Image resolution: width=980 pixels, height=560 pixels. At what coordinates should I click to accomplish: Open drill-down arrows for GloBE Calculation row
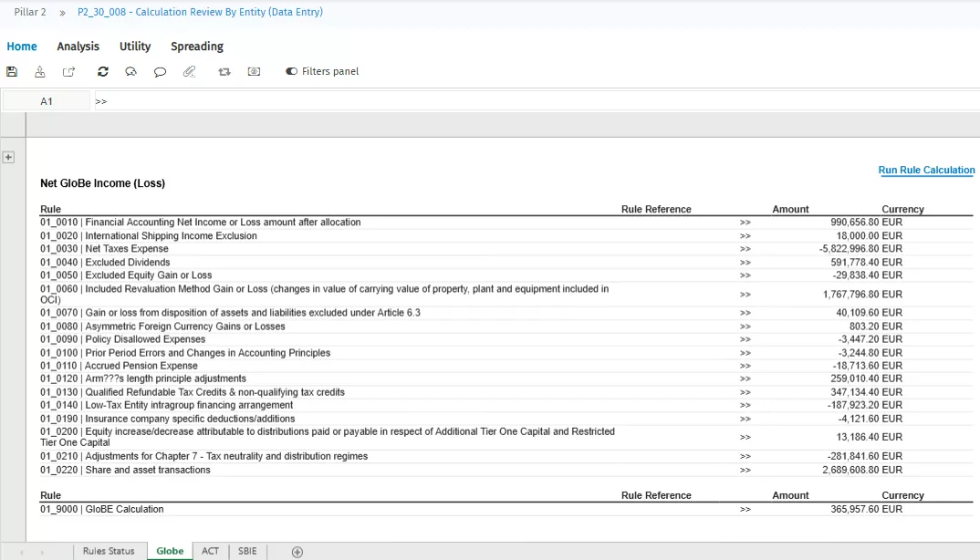pos(745,510)
